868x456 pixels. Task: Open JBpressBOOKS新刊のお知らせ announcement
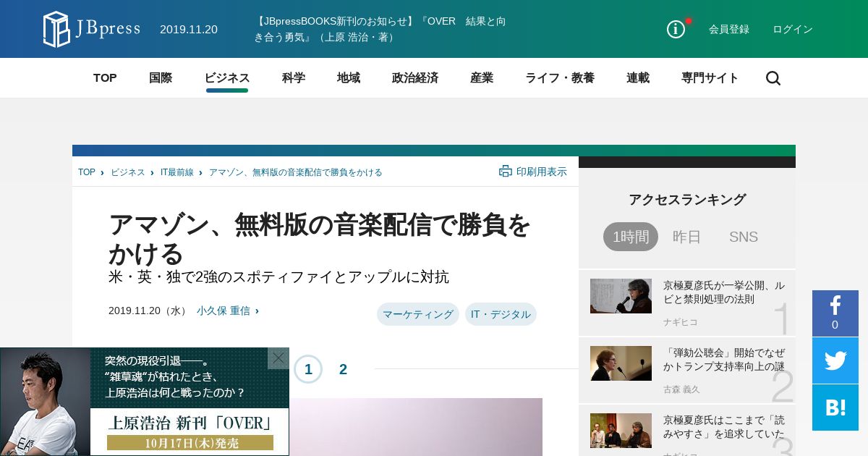[x=380, y=29]
